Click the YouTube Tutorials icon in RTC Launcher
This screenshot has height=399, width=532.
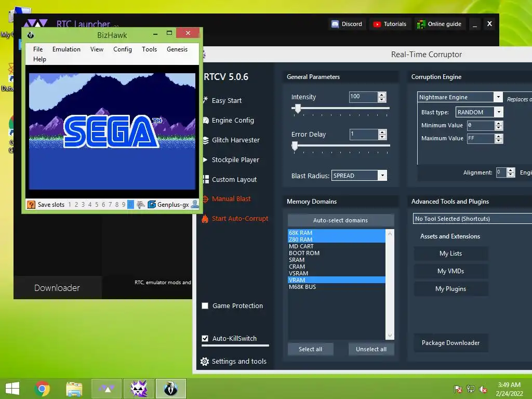pos(377,24)
